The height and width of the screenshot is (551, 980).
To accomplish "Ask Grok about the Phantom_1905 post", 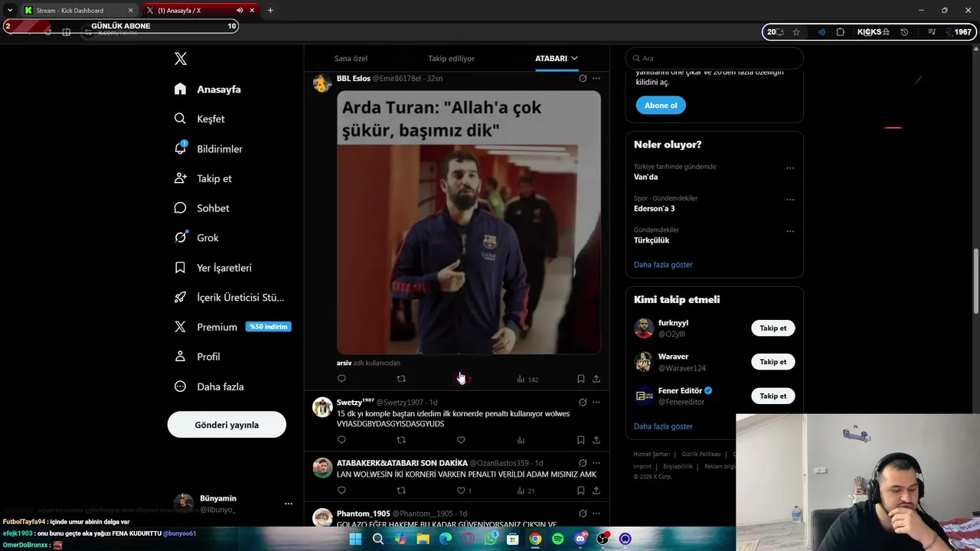I will pyautogui.click(x=583, y=514).
